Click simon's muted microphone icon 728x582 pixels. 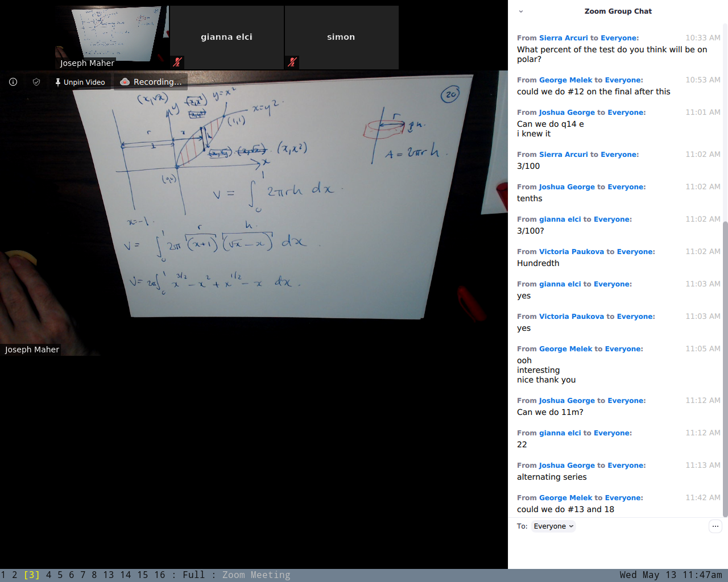tap(292, 62)
